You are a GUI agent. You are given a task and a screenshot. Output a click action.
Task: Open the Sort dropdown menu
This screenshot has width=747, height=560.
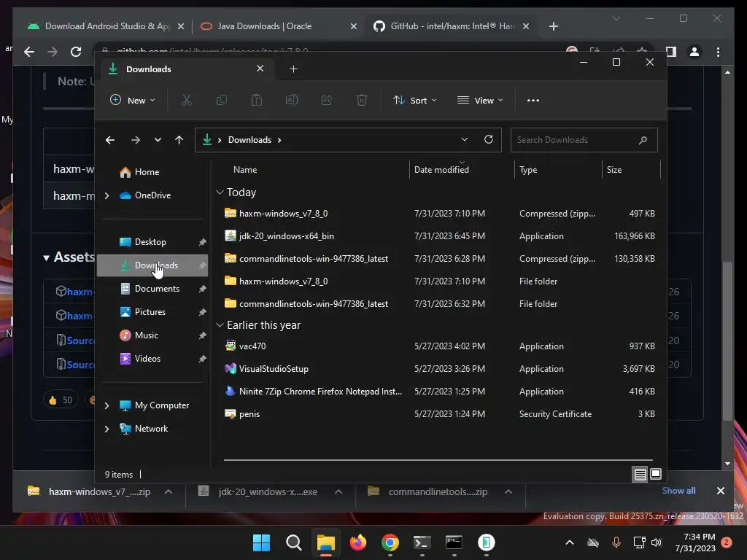coord(415,101)
